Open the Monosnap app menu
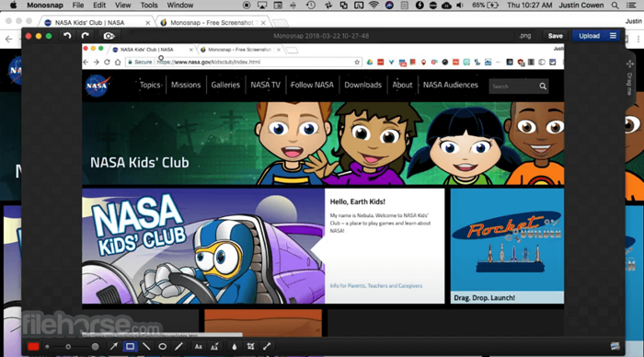 click(x=45, y=6)
